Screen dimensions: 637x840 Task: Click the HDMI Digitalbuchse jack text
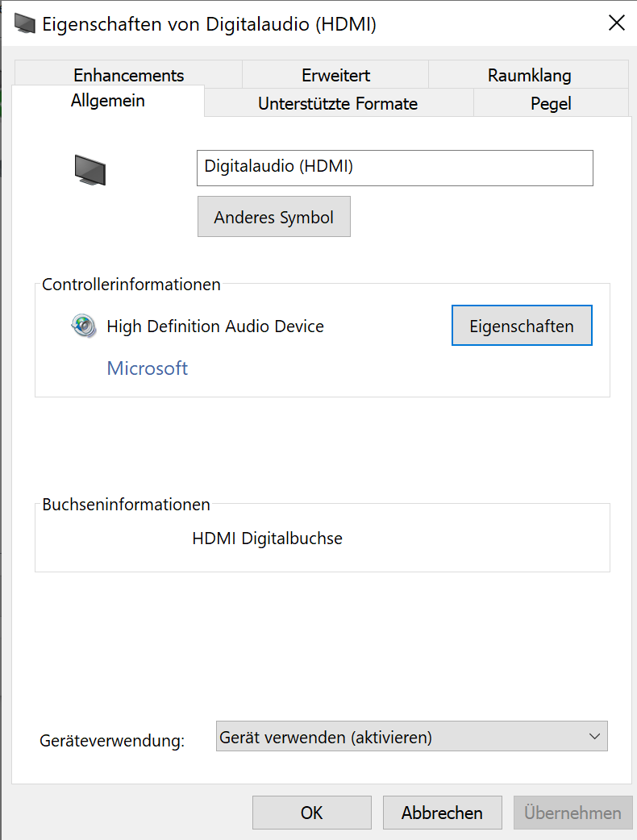[x=268, y=539]
